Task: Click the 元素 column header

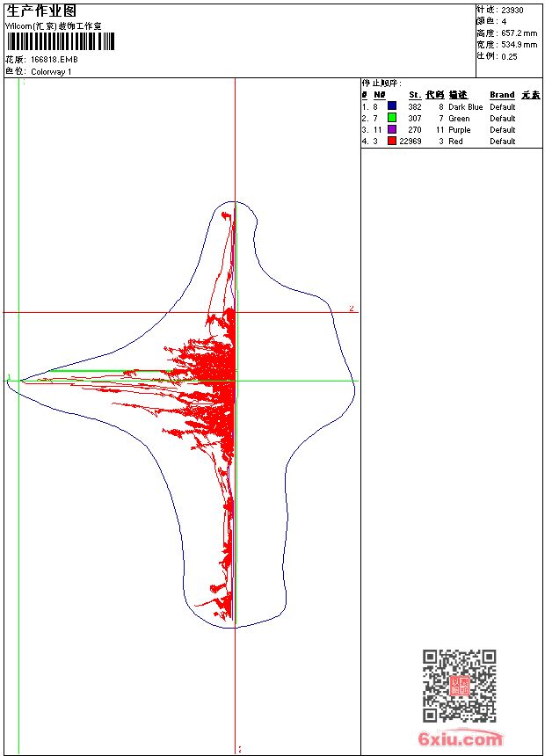Action: point(531,95)
